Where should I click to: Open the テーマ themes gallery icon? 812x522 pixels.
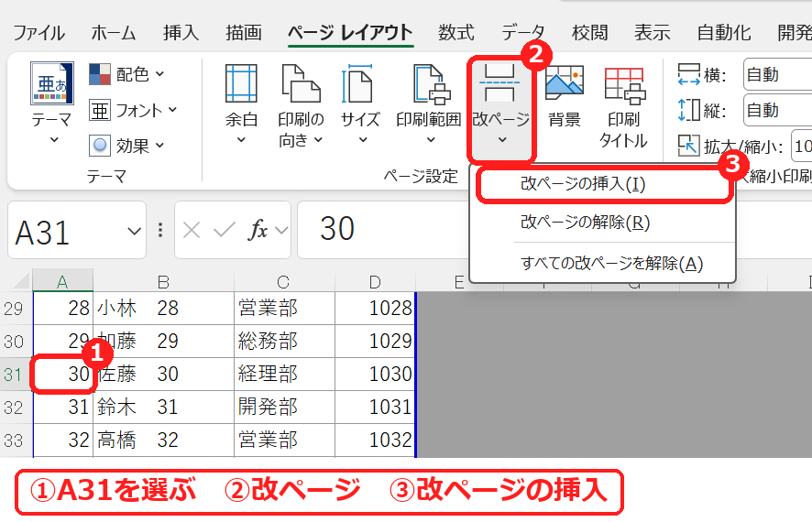pyautogui.click(x=52, y=82)
